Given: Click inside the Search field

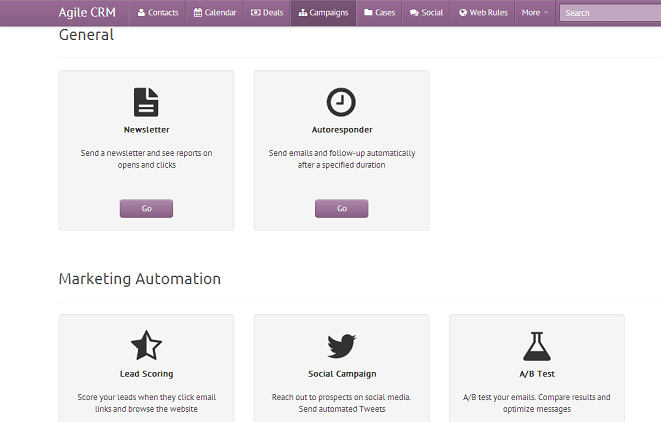Looking at the screenshot, I should [610, 13].
